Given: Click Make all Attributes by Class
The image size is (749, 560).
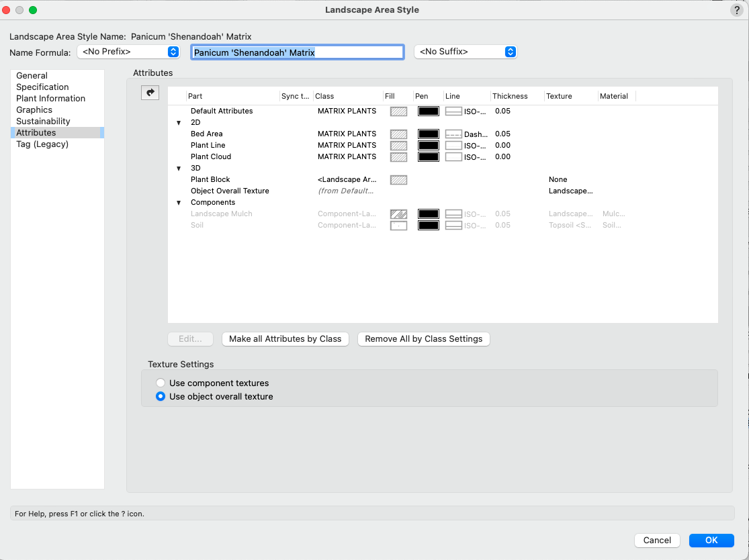Looking at the screenshot, I should [x=285, y=339].
